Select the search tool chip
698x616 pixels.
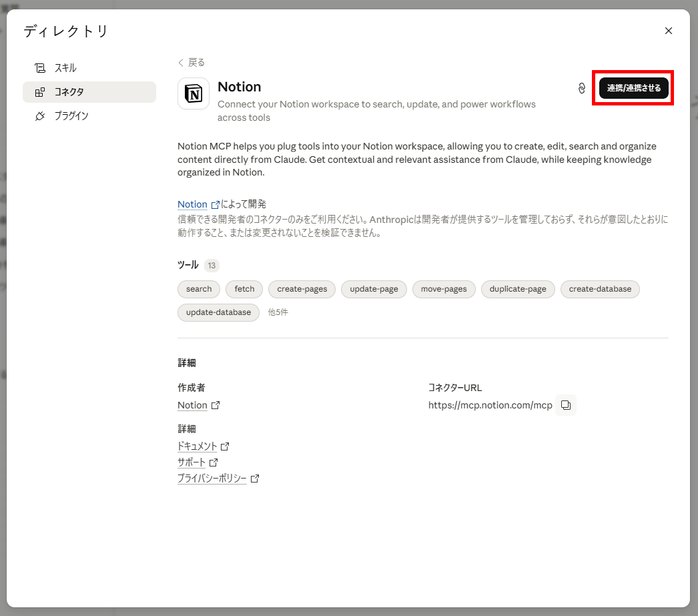click(x=199, y=289)
